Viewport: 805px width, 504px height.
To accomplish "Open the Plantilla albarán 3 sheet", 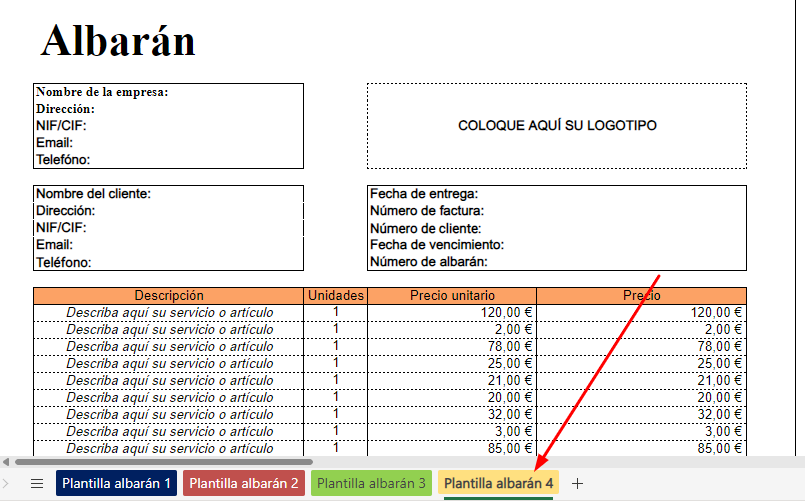I will 371,483.
